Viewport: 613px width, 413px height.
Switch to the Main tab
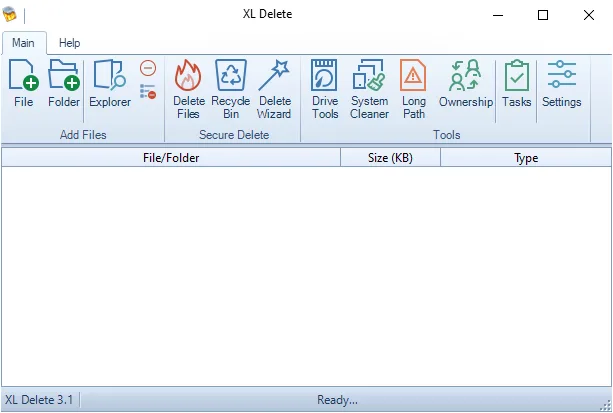coord(23,43)
